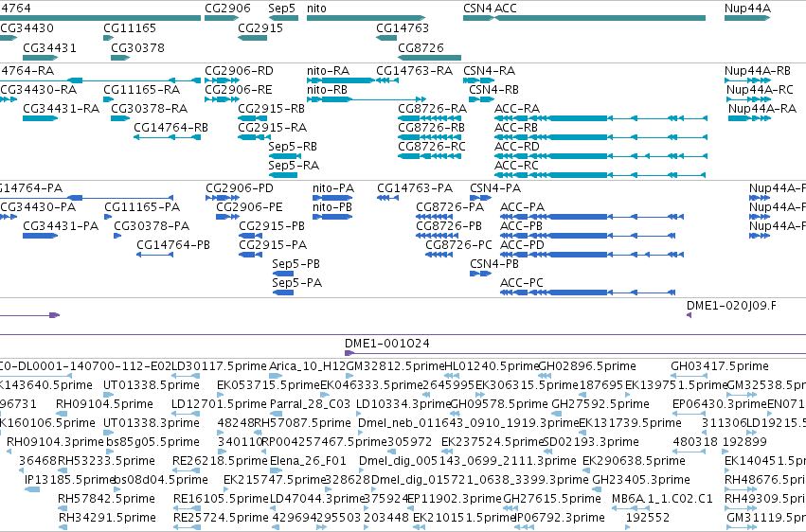Open the nito-PA protein feature

333,188
